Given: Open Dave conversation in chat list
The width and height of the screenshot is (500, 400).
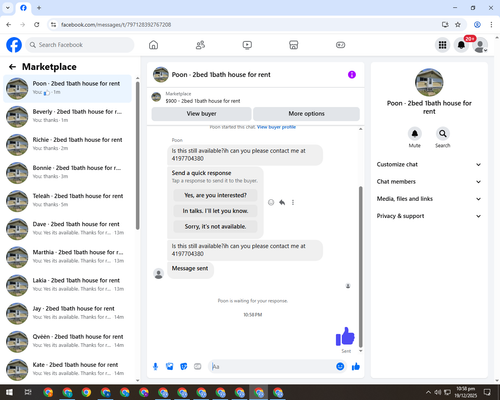Looking at the screenshot, I should [x=68, y=229].
